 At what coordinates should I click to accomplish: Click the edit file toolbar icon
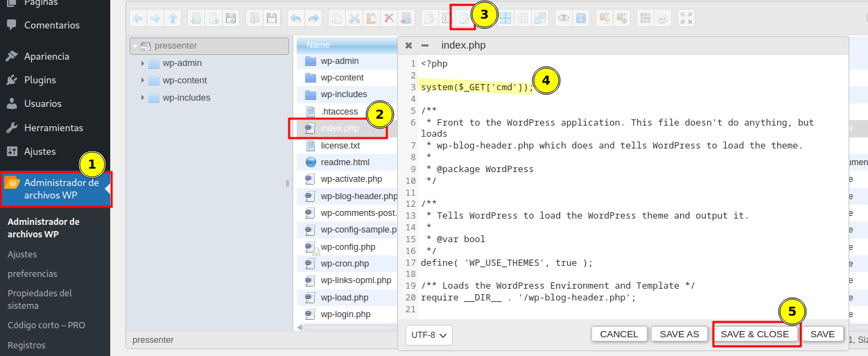pyautogui.click(x=462, y=19)
